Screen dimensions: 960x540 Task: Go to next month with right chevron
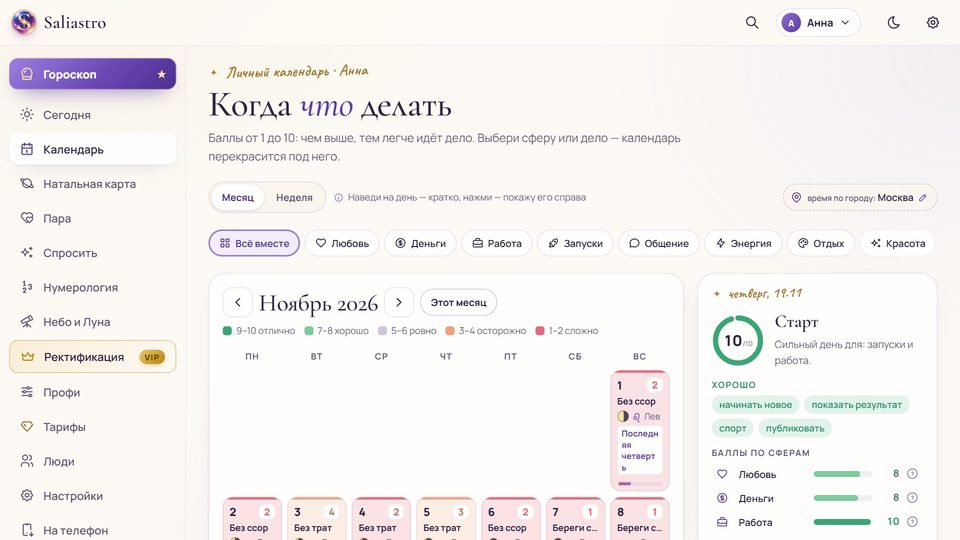click(399, 302)
